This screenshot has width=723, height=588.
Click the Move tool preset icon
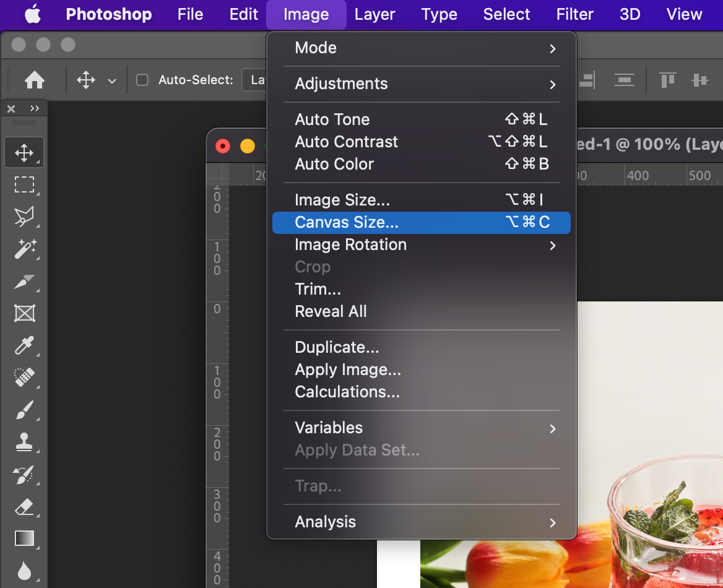(86, 80)
